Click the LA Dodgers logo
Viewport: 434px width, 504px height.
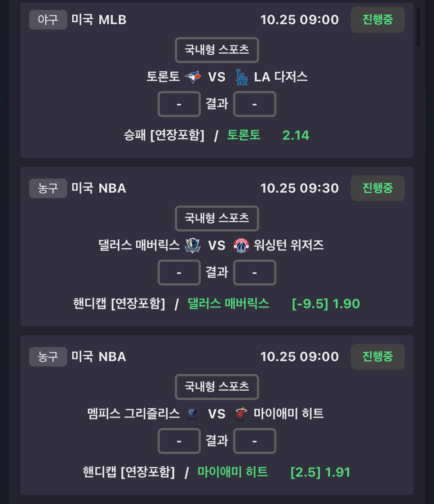point(241,77)
